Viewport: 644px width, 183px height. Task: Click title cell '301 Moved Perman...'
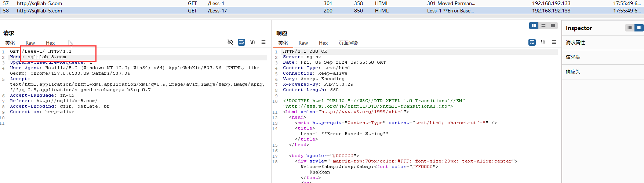click(451, 3)
